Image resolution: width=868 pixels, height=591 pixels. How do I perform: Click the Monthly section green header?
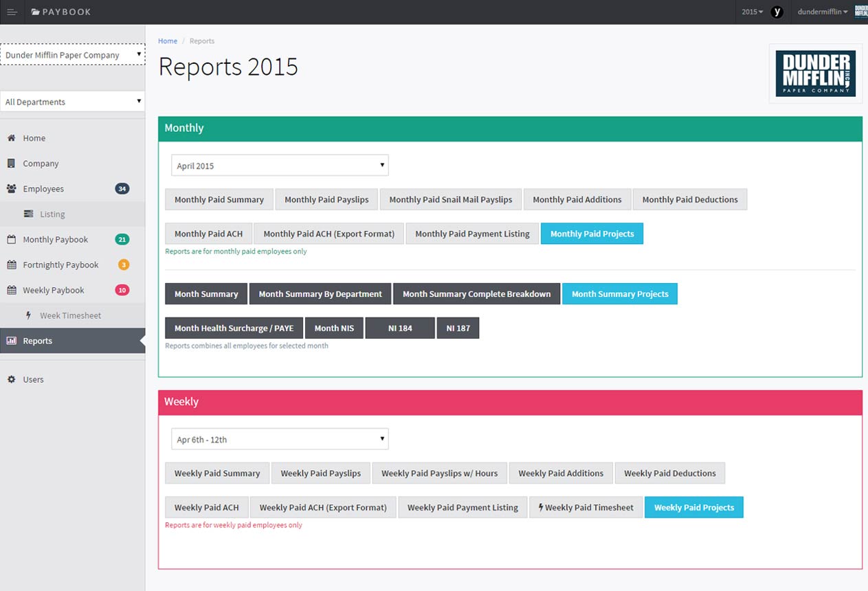pyautogui.click(x=510, y=128)
